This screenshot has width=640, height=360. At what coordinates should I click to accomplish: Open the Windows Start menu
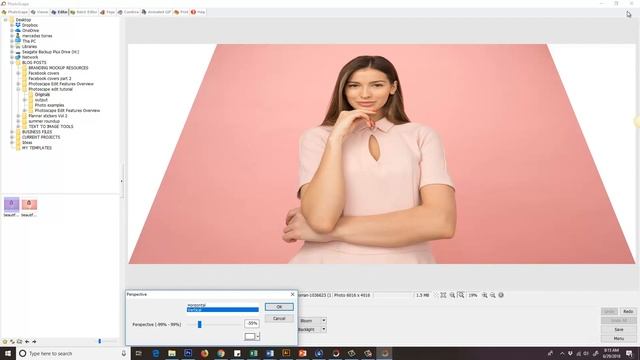point(8,353)
